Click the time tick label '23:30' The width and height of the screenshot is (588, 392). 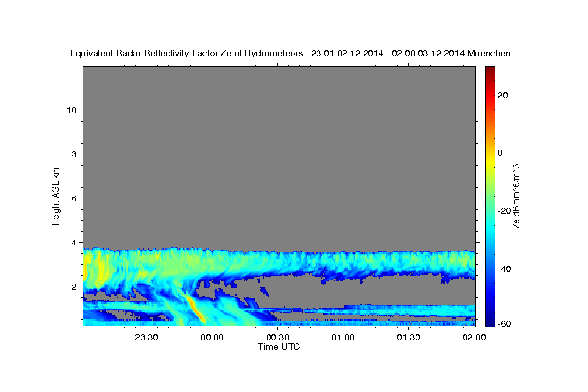click(147, 337)
